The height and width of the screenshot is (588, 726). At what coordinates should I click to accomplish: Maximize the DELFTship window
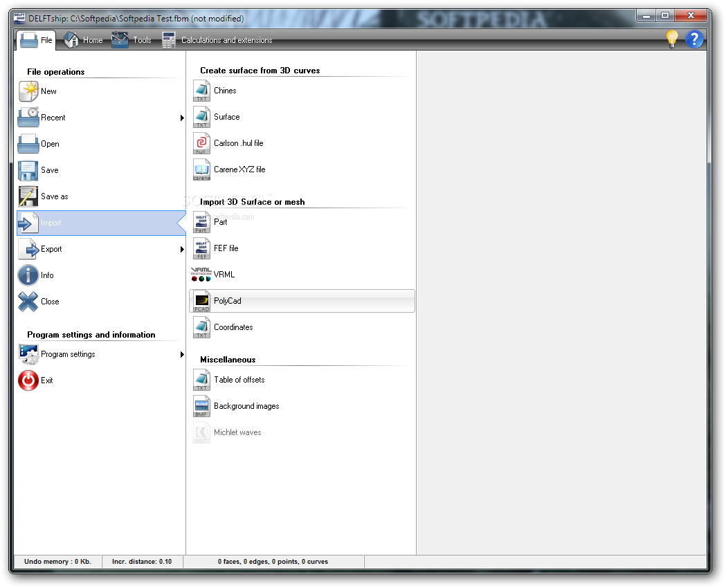[x=665, y=16]
